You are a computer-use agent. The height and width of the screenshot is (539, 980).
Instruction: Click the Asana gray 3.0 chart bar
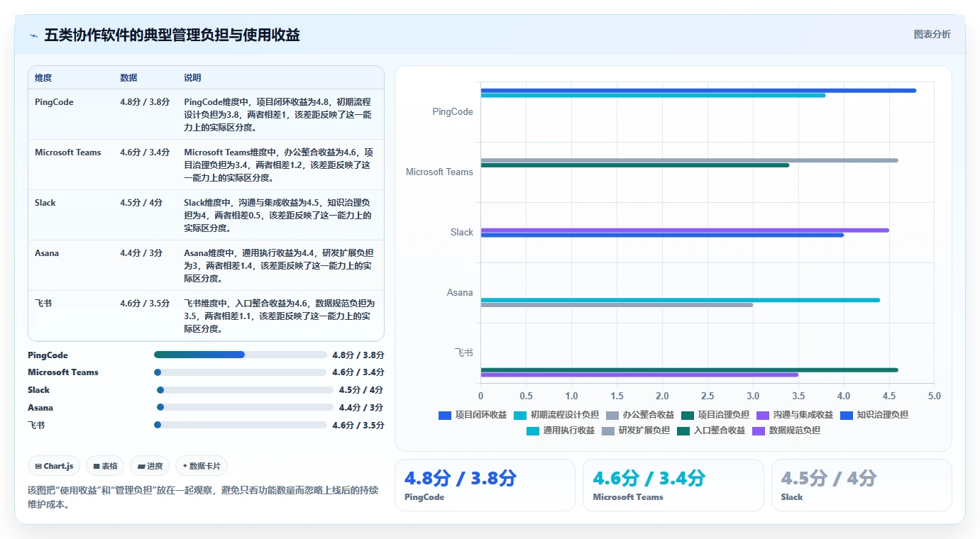[x=617, y=305]
